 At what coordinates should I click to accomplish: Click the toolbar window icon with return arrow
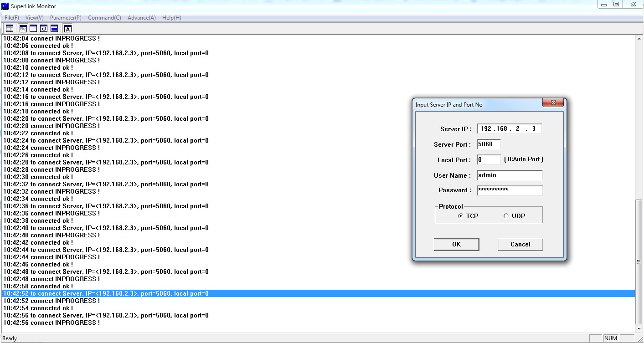44,28
